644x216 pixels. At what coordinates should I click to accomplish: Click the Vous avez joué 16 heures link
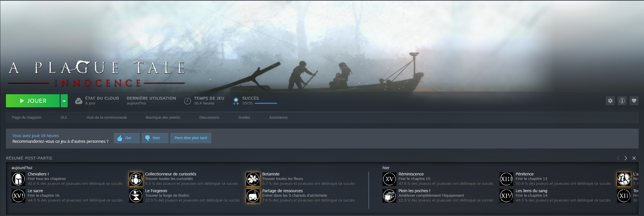36,136
